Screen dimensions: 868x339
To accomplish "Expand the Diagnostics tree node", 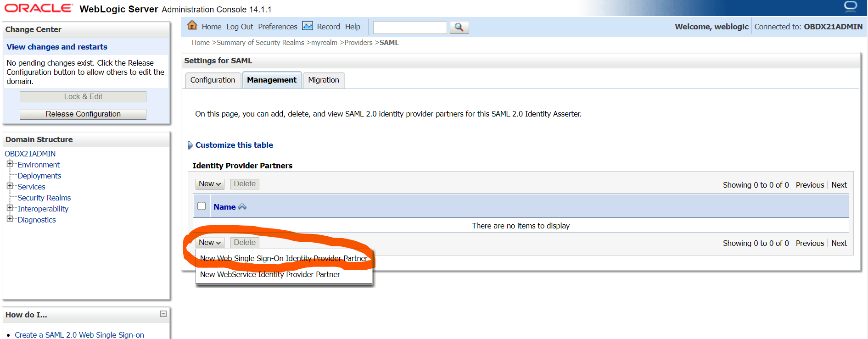I will click(x=10, y=219).
